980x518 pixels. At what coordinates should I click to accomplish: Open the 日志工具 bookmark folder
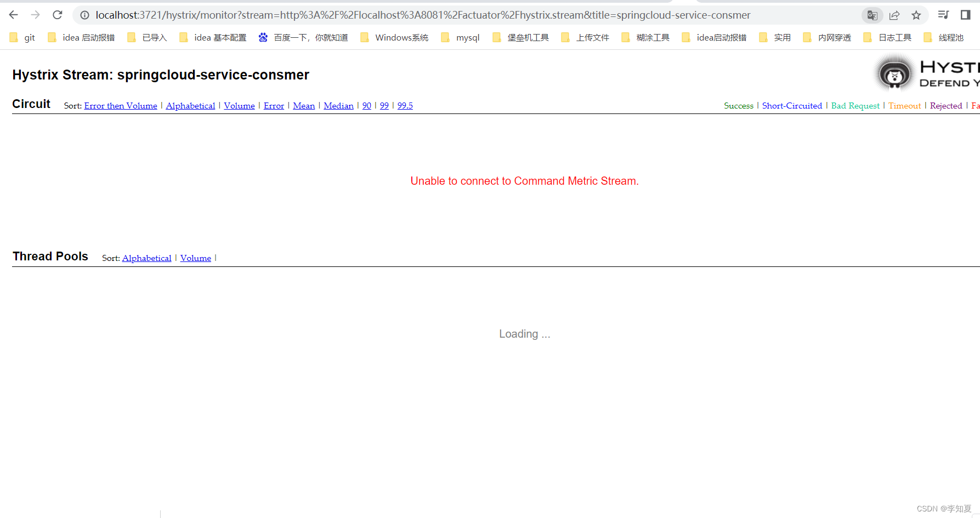pos(887,37)
